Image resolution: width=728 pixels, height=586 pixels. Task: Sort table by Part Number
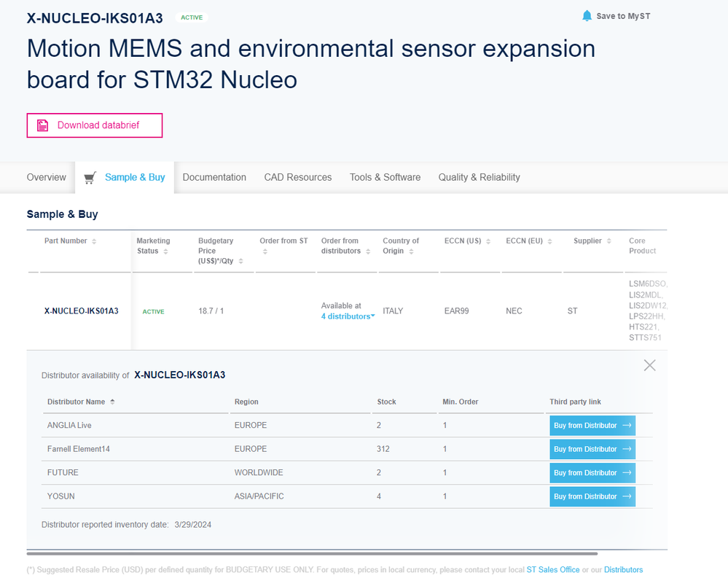(94, 241)
